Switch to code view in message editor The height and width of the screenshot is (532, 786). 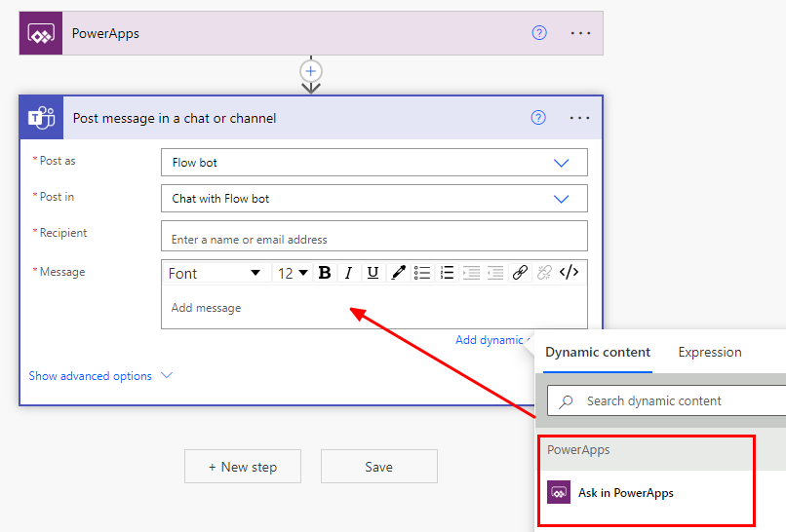click(569, 273)
